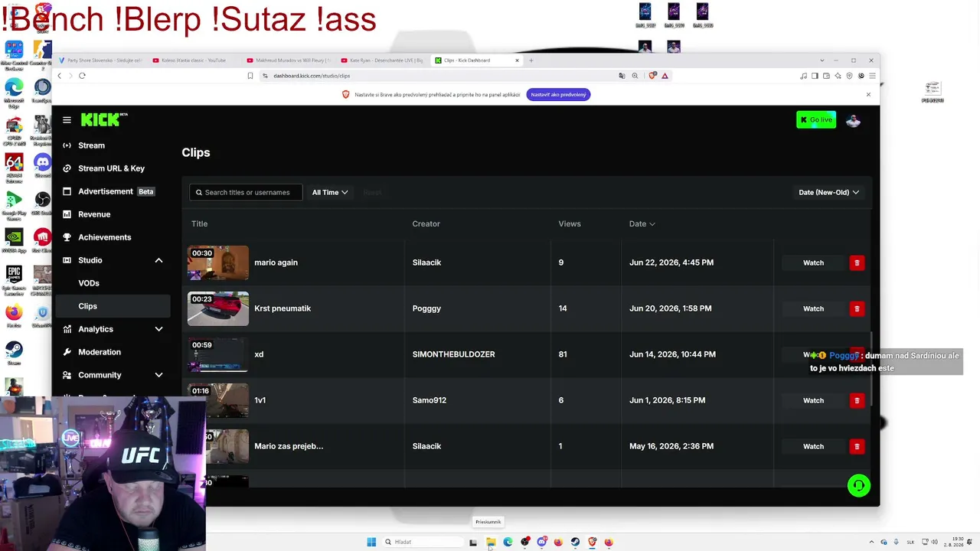Watch the '1v1' clip
The height and width of the screenshot is (551, 980).
[x=813, y=400]
